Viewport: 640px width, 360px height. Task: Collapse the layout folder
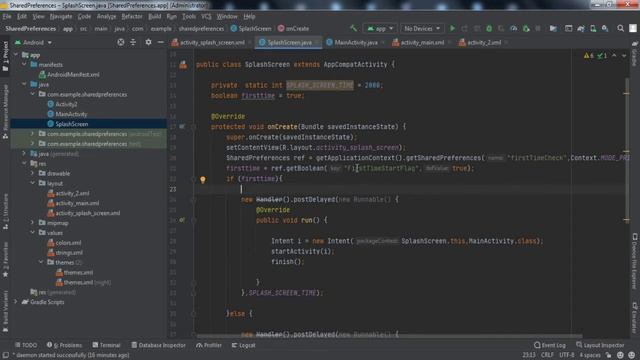point(33,183)
